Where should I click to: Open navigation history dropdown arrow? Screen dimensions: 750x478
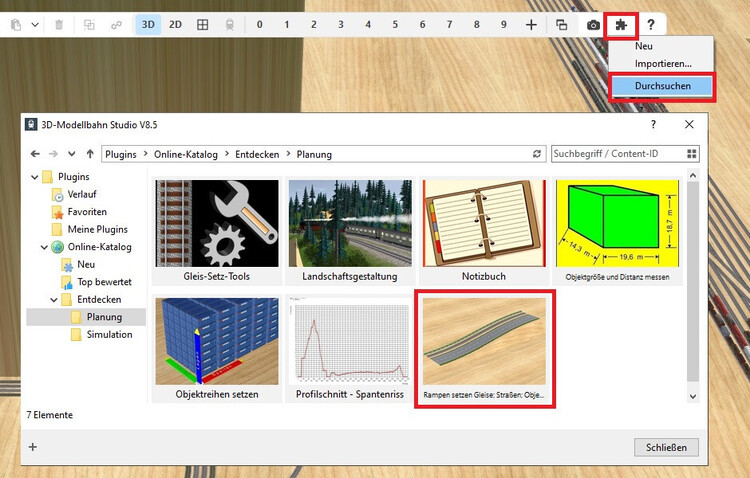[x=71, y=154]
